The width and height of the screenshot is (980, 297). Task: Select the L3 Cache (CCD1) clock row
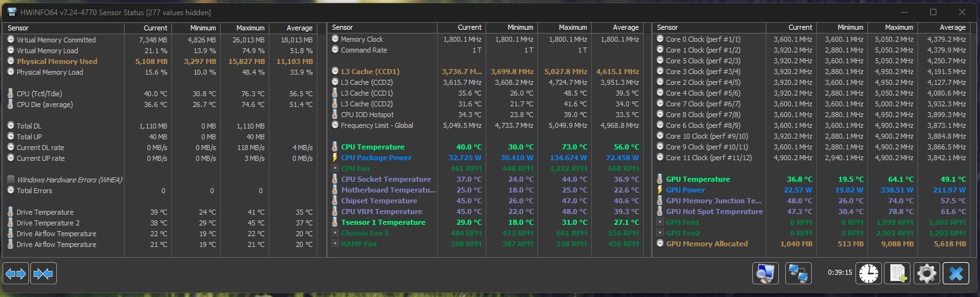(485, 72)
